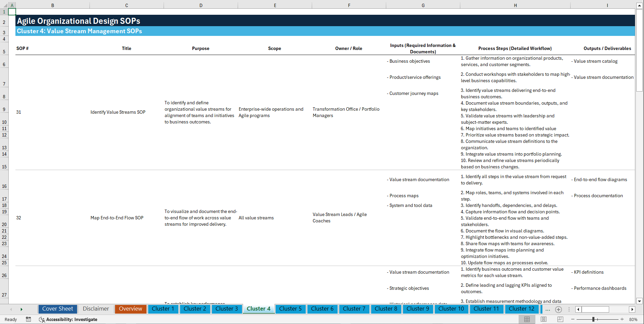Zoom in using the plus icon
Screen dimensions: 644x324
click(622, 319)
